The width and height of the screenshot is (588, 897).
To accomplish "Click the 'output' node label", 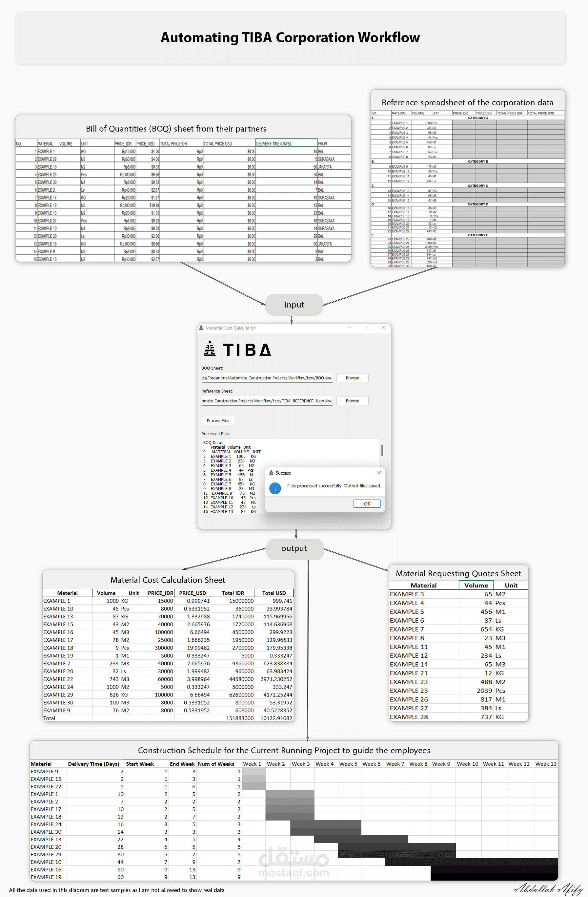I will (294, 549).
